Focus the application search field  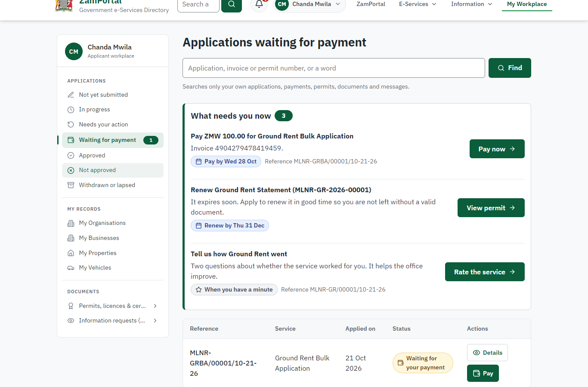click(x=334, y=68)
